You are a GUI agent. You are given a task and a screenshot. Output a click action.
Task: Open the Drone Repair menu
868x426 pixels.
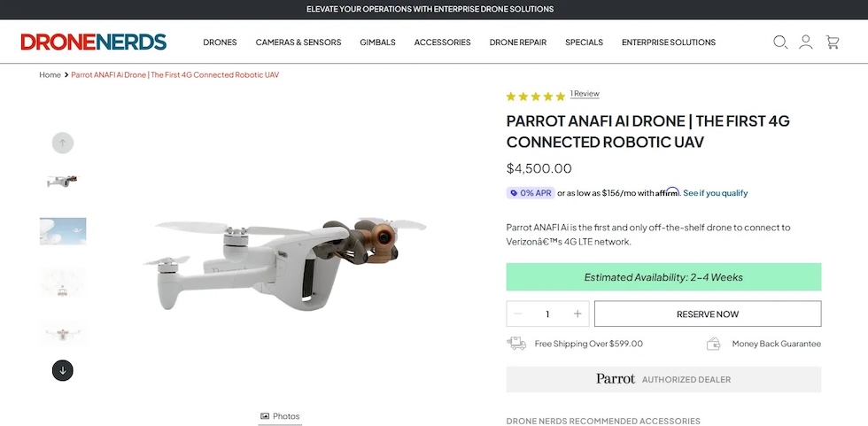tap(517, 42)
